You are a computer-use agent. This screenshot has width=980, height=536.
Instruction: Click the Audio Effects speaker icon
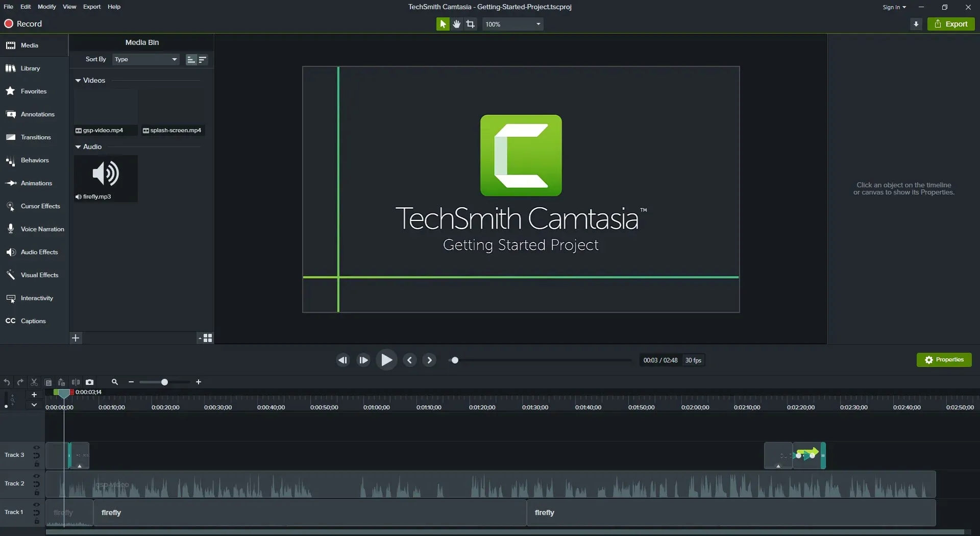tap(11, 252)
